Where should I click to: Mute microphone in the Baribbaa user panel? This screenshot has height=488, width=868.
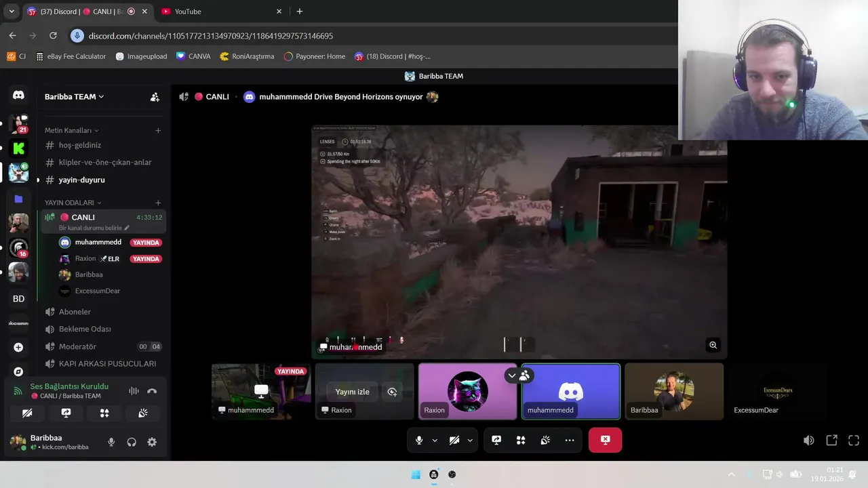coord(111,442)
